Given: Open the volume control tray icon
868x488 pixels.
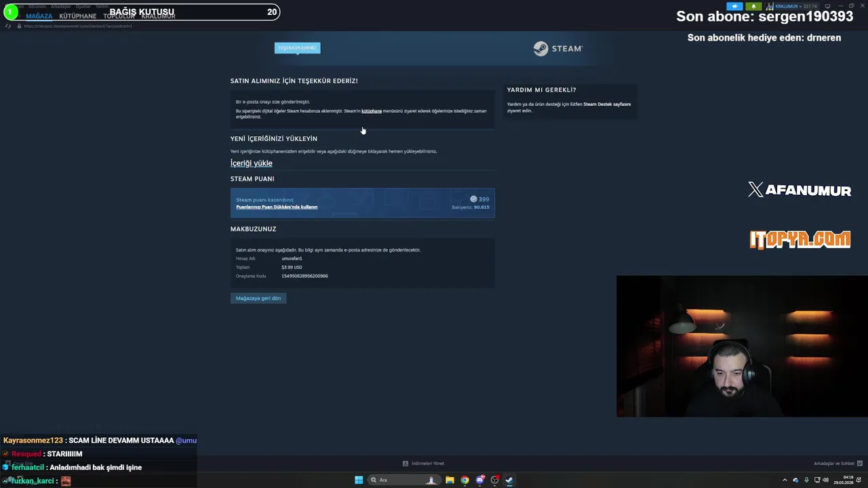Looking at the screenshot, I should coord(826,480).
